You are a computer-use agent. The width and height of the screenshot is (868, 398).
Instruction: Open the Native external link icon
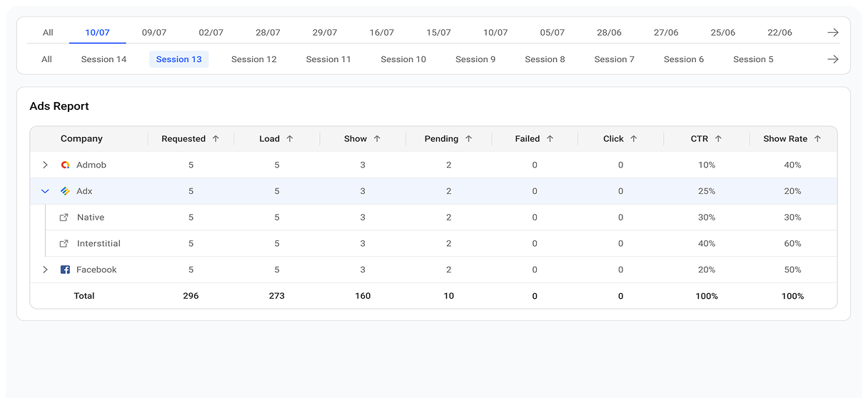pos(64,218)
